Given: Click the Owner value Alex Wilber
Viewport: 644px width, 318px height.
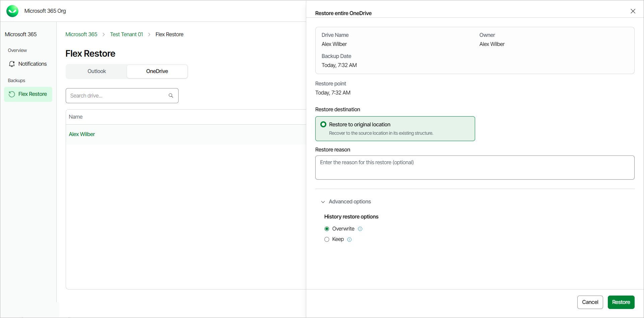Looking at the screenshot, I should coord(492,44).
